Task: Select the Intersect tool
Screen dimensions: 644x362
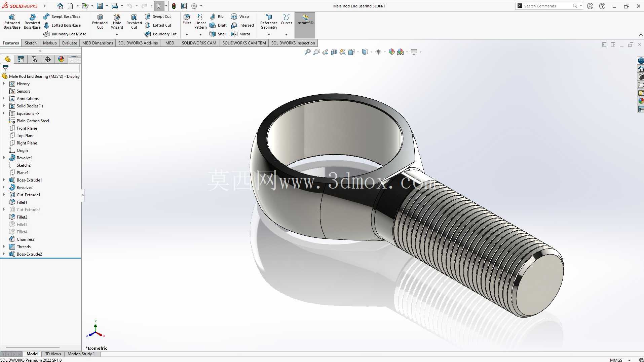Action: (242, 25)
